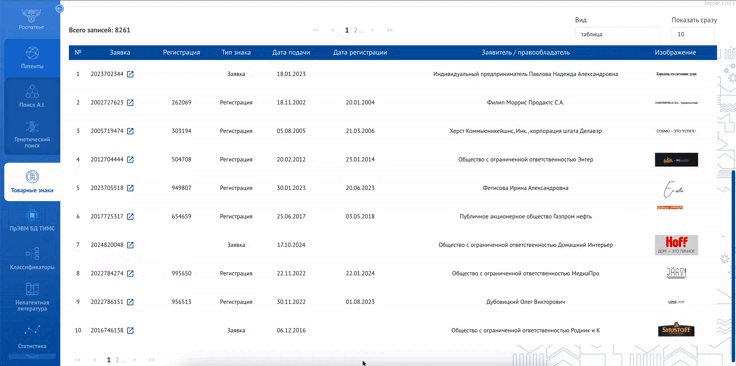The width and height of the screenshot is (736, 366).
Task: Sort by Дата подачи column header
Action: click(x=291, y=53)
